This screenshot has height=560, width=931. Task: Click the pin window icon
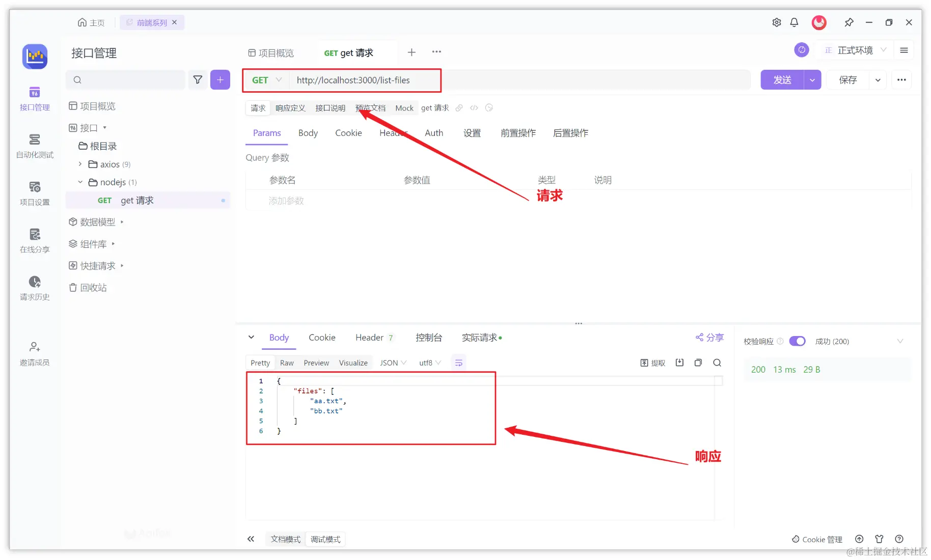coord(848,22)
